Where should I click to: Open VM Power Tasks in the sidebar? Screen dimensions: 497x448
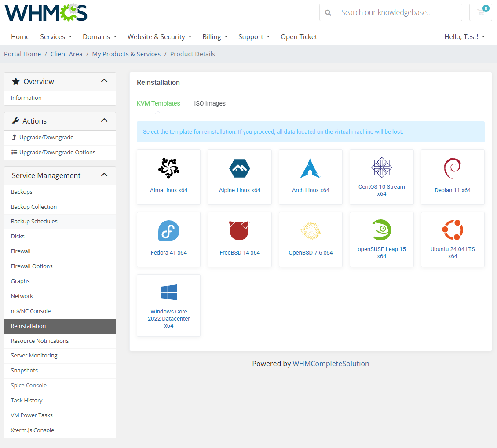[x=60, y=415]
